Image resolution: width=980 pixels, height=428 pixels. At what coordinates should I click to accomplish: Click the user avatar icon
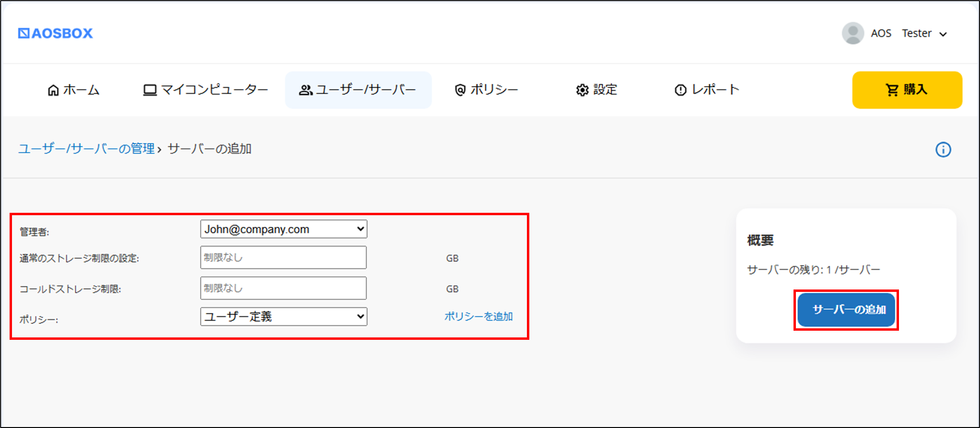pos(853,33)
